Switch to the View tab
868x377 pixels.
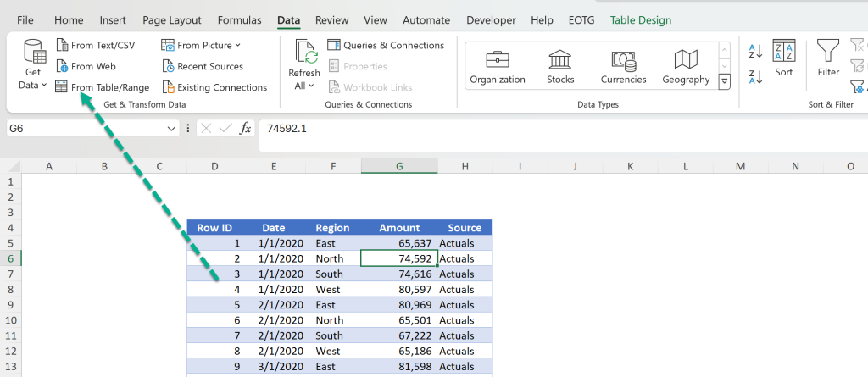click(x=376, y=20)
